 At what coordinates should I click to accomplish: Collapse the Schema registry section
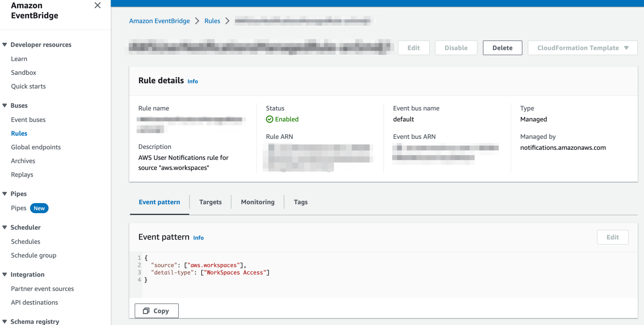click(4, 321)
